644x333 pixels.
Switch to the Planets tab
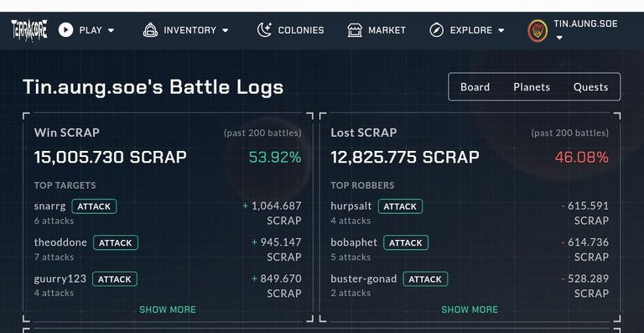(532, 87)
